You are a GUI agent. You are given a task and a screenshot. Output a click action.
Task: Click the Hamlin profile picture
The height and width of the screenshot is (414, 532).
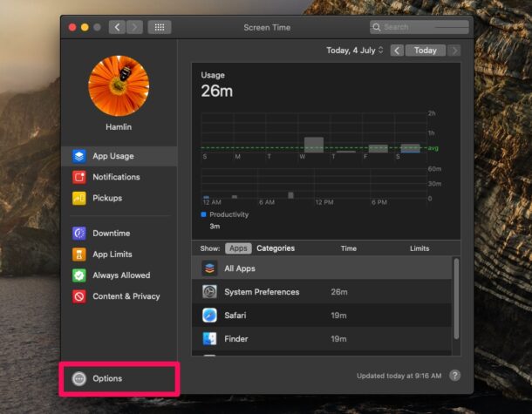point(119,86)
